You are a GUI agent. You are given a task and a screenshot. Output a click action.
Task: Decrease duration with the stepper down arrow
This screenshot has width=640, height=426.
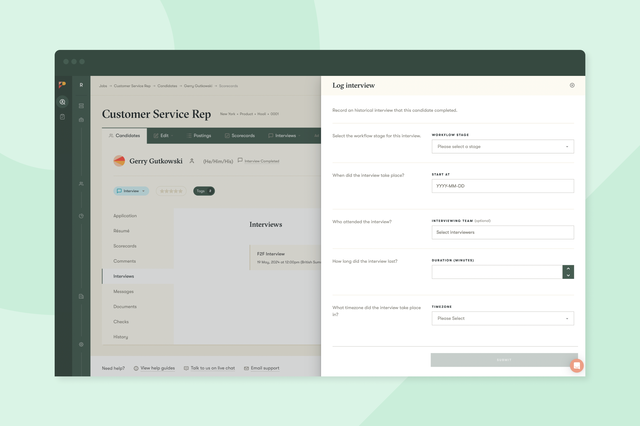tap(568, 275)
